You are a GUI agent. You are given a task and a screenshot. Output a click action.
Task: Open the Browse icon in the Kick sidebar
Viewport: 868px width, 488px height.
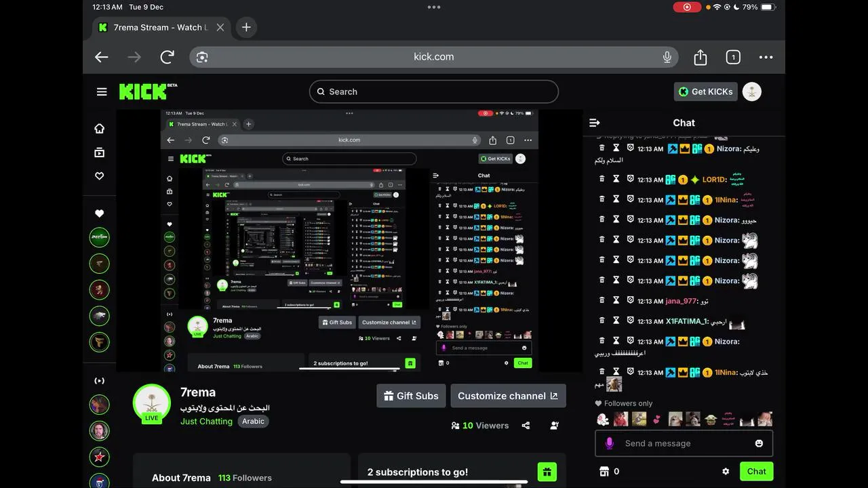pos(100,152)
